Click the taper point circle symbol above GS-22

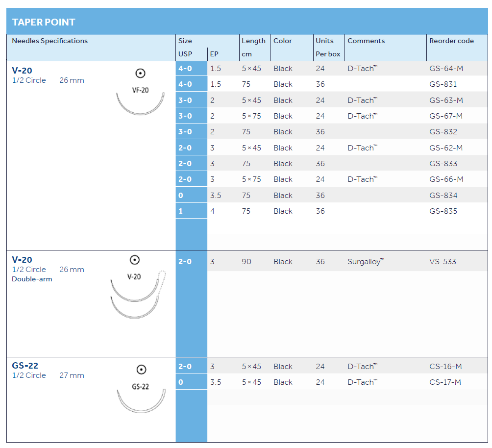click(141, 370)
